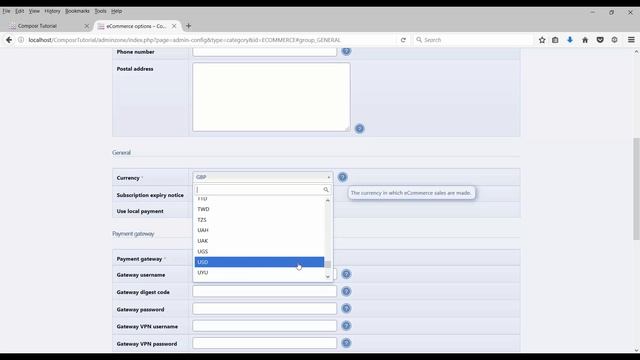Image resolution: width=640 pixels, height=360 pixels.
Task: Close the eCommerce options tab
Action: click(174, 26)
